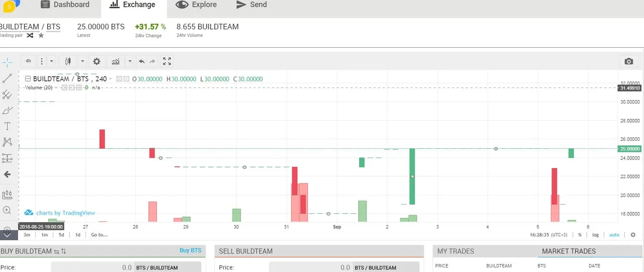Set chart range to 5d
This screenshot has height=272, width=644.
pos(61,235)
